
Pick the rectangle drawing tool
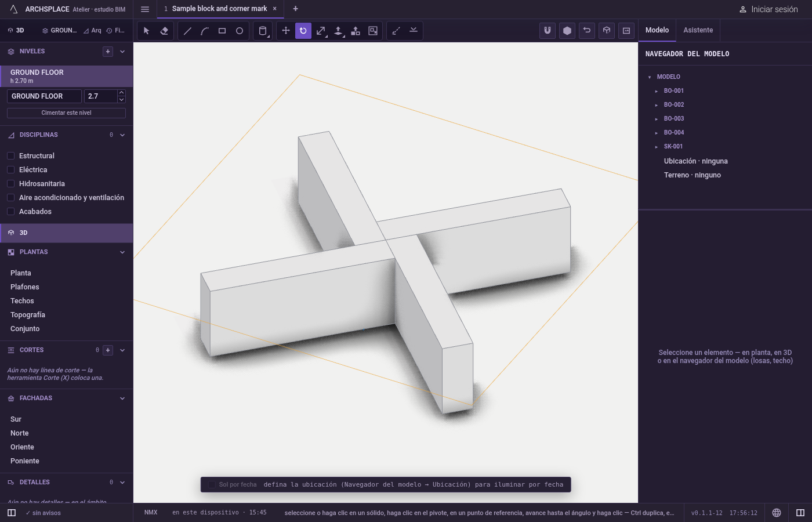(x=222, y=31)
